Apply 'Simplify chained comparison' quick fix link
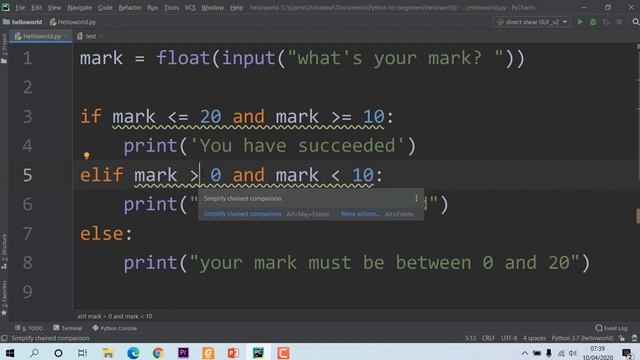The image size is (640, 360). (242, 214)
